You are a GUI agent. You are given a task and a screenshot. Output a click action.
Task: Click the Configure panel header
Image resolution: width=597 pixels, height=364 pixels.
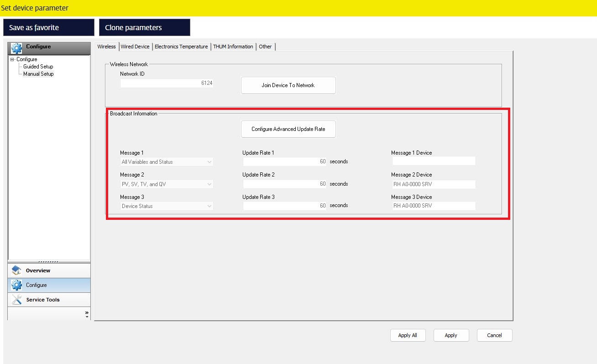click(x=49, y=47)
